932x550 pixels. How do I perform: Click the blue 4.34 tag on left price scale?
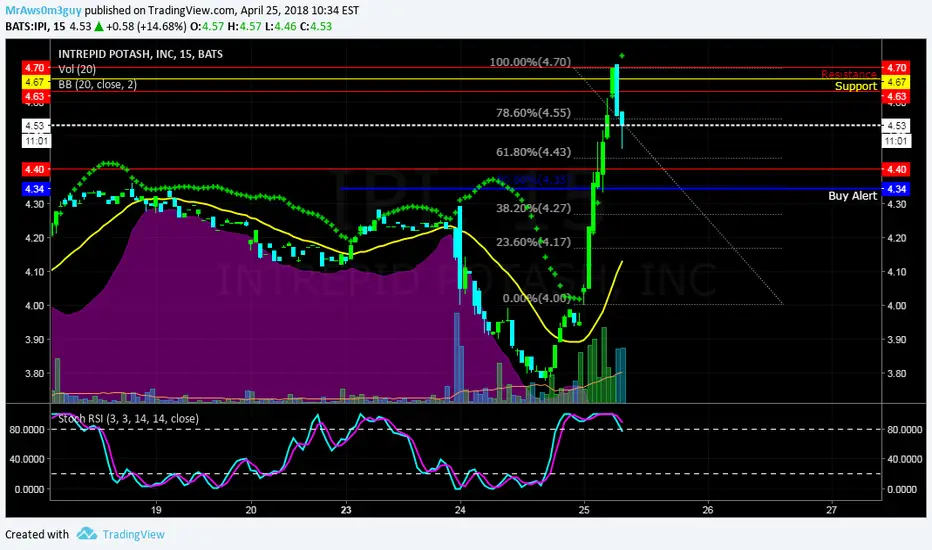(x=35, y=189)
